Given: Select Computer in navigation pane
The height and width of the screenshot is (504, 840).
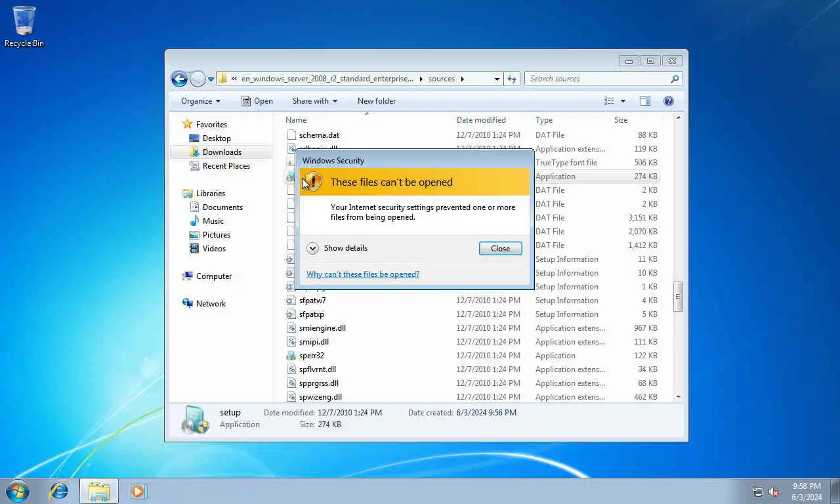Looking at the screenshot, I should 214,276.
